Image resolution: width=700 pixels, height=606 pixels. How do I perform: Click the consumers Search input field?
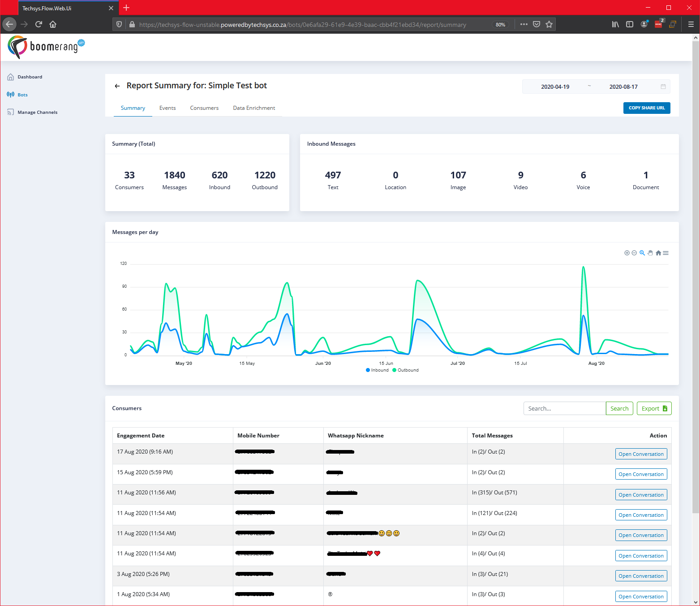pyautogui.click(x=565, y=408)
